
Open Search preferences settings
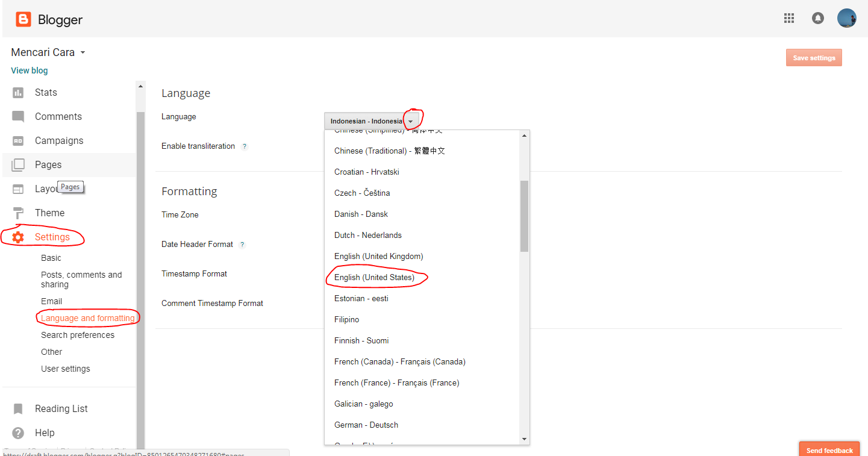pos(78,335)
